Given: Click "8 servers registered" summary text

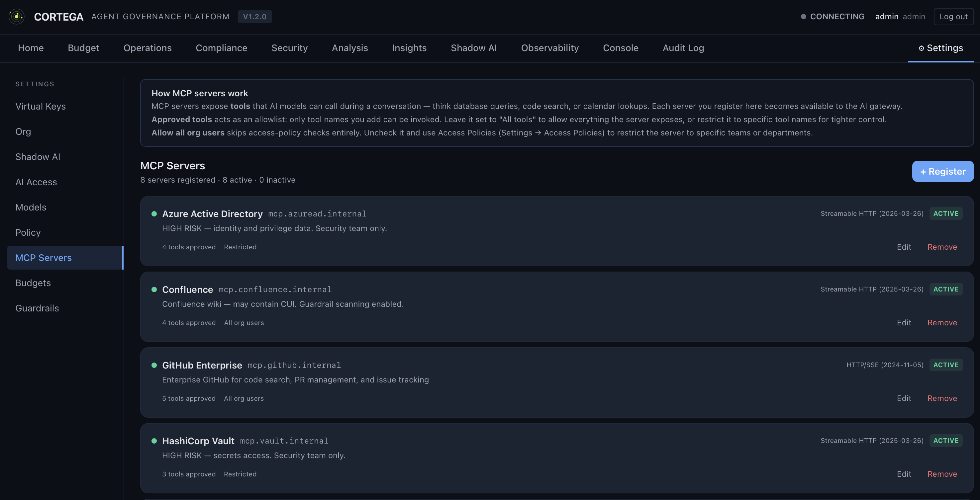Looking at the screenshot, I should point(178,180).
